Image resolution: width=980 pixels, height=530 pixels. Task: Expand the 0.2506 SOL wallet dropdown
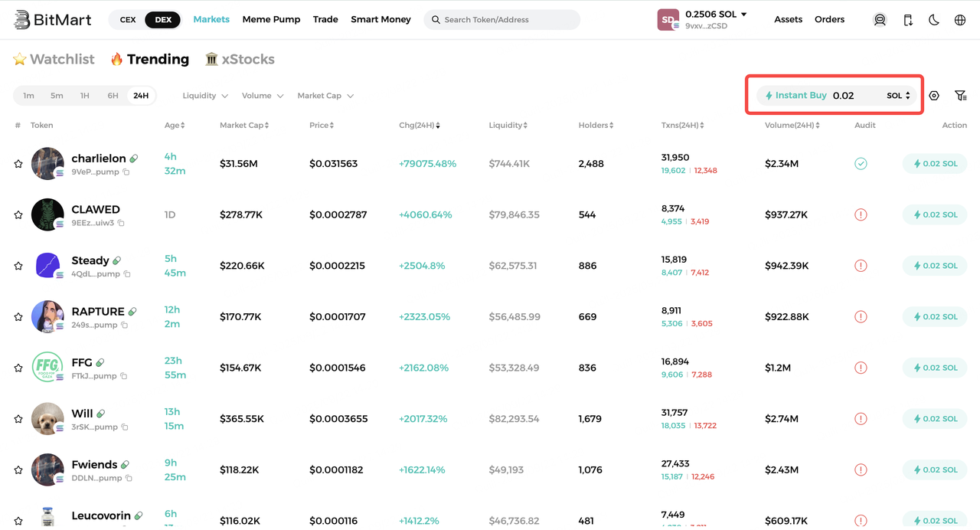(716, 15)
